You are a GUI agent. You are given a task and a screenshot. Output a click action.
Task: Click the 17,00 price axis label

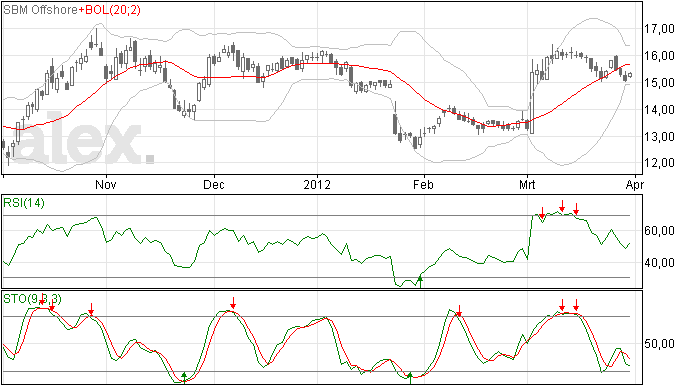[x=659, y=29]
